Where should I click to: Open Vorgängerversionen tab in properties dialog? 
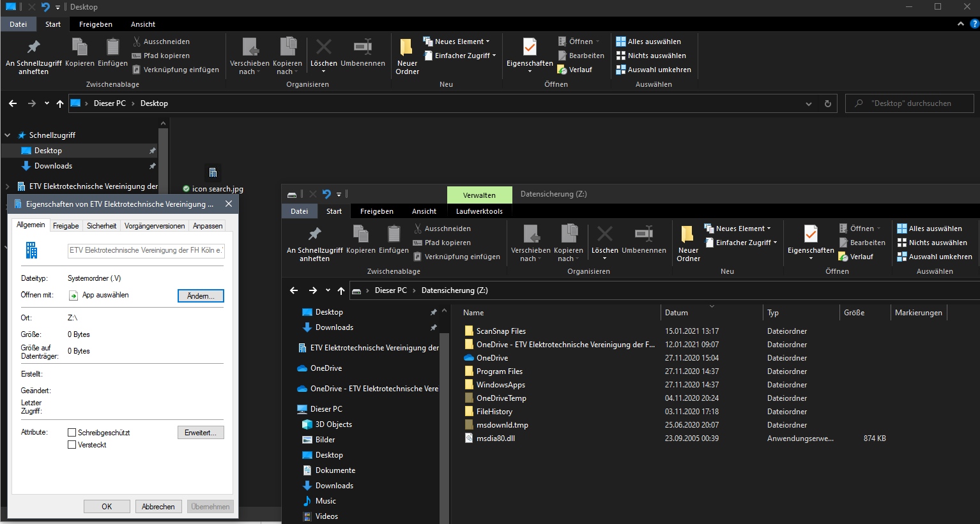[155, 226]
